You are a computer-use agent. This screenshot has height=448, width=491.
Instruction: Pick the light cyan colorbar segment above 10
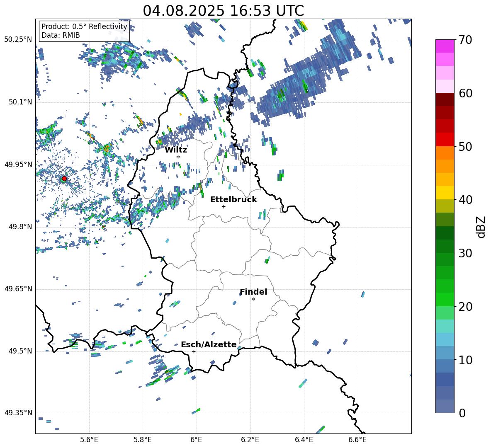tap(445, 339)
